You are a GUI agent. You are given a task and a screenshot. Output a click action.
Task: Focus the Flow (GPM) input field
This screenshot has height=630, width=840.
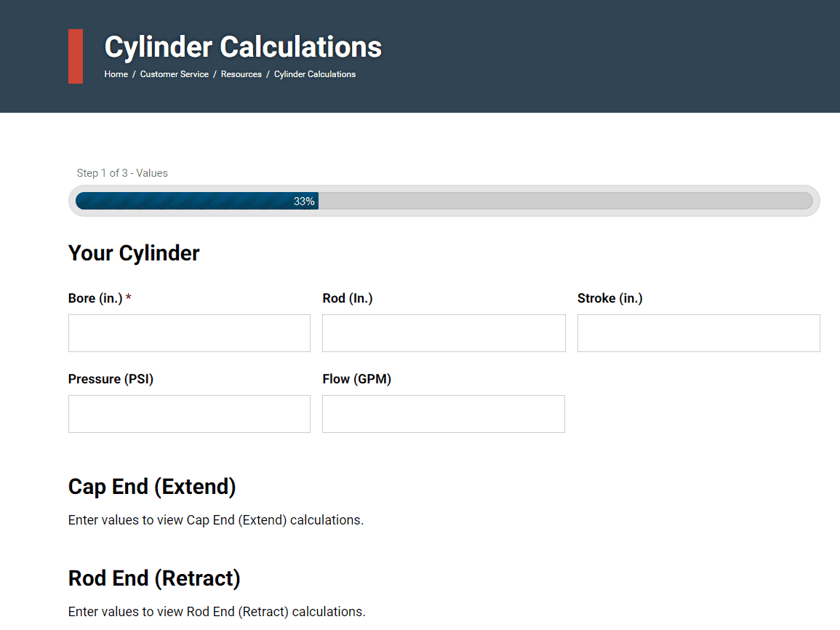coord(444,414)
